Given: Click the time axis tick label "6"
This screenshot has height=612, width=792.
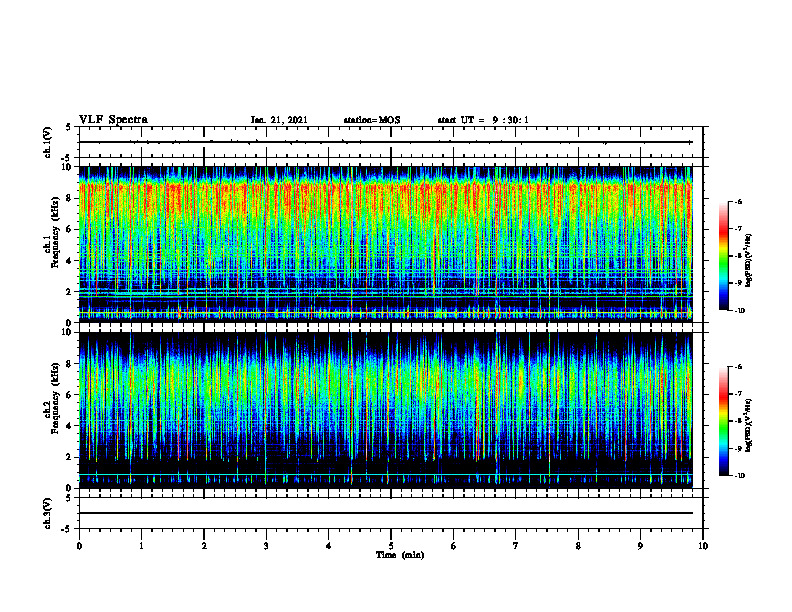Looking at the screenshot, I should point(454,546).
